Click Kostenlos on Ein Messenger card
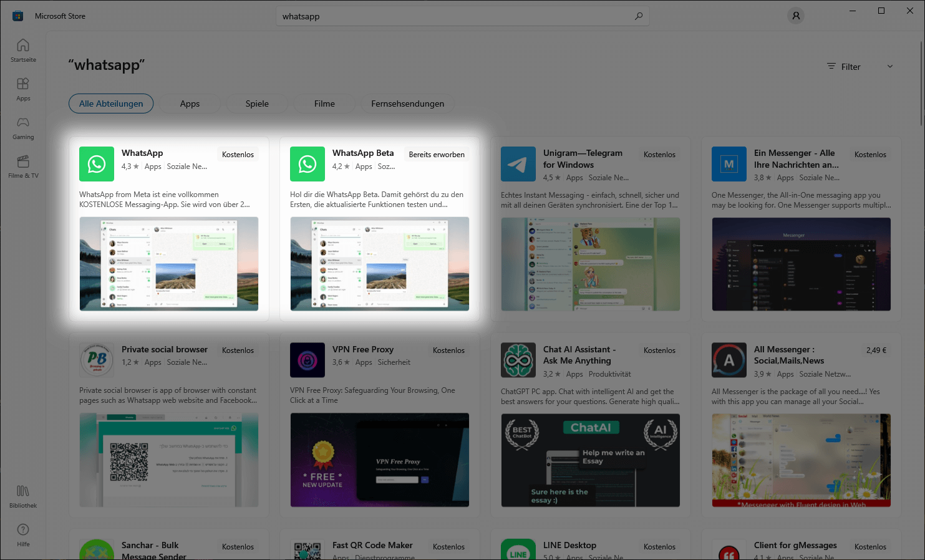Screen dimensions: 925x560 (x=871, y=155)
